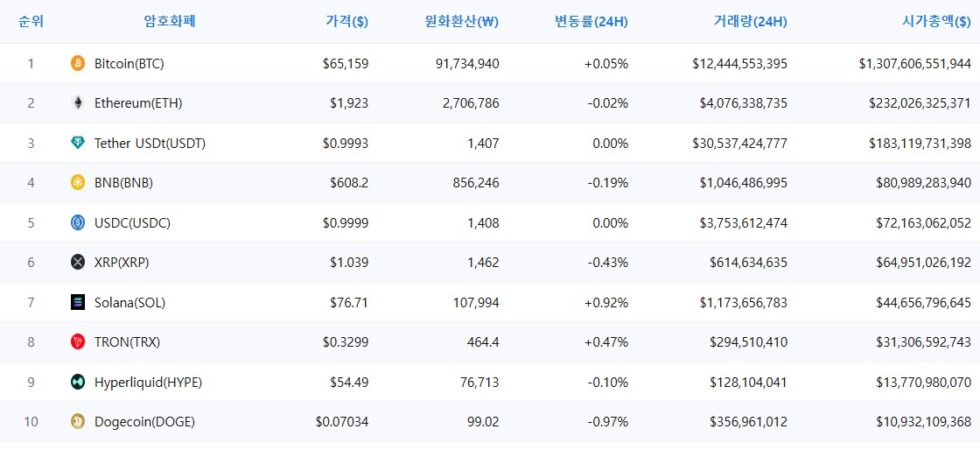
Task: Click BNB won value 856,246
Action: coord(478,182)
